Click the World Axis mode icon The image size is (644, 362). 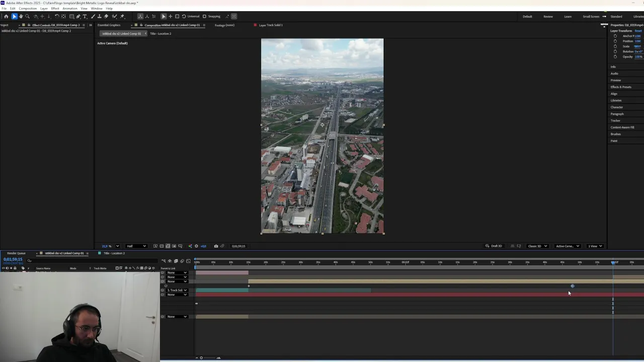147,17
